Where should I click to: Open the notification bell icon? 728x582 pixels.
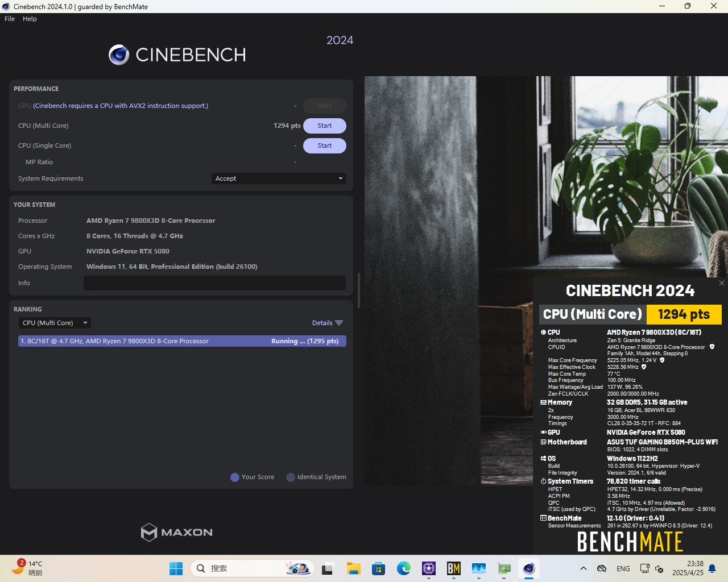tap(712, 568)
